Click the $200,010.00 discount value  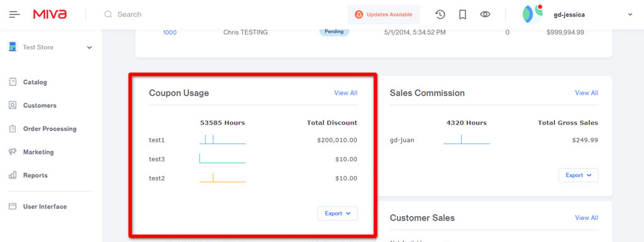(337, 140)
